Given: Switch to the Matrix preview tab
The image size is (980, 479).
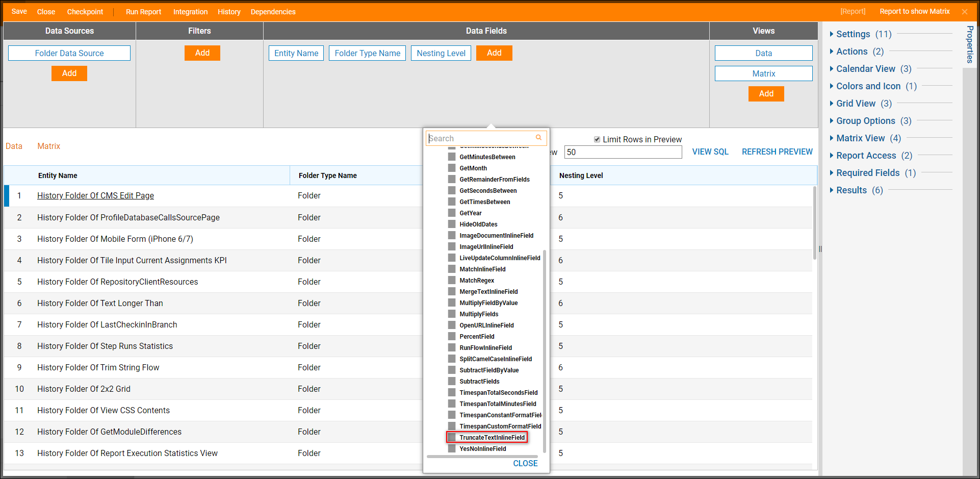Looking at the screenshot, I should [48, 146].
